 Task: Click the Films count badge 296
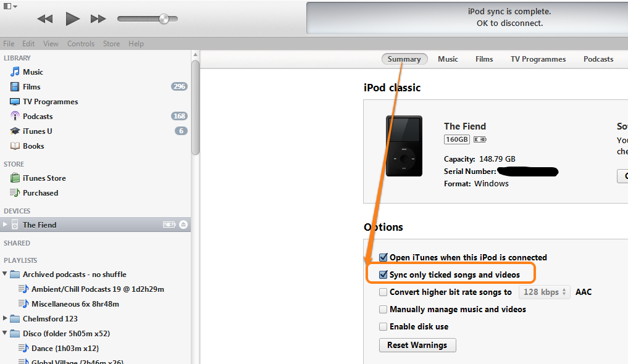tap(179, 86)
